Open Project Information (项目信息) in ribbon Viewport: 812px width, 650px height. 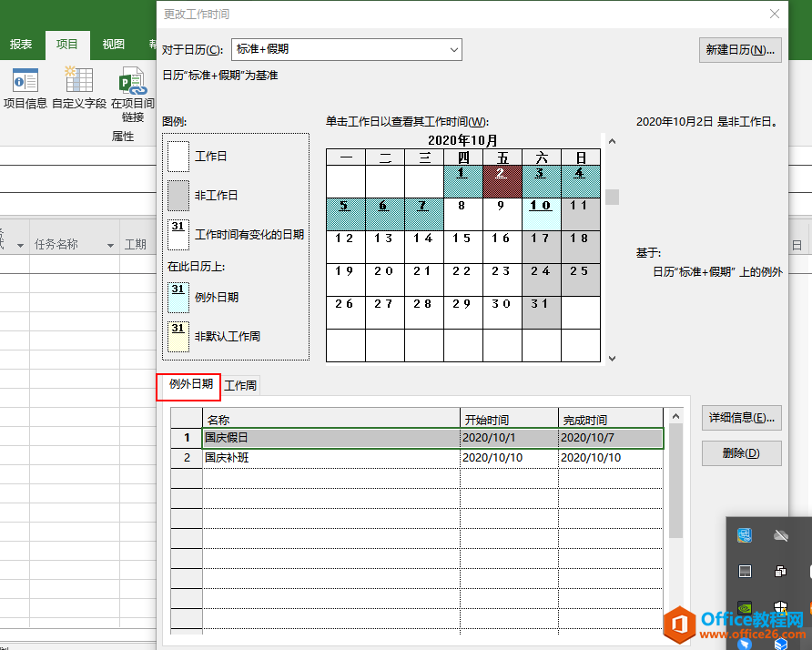coord(25,87)
